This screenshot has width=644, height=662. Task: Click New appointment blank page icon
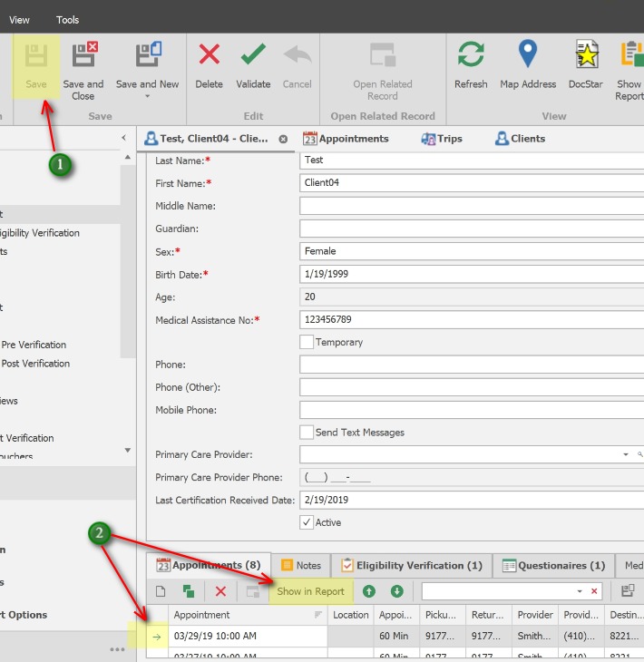161,591
